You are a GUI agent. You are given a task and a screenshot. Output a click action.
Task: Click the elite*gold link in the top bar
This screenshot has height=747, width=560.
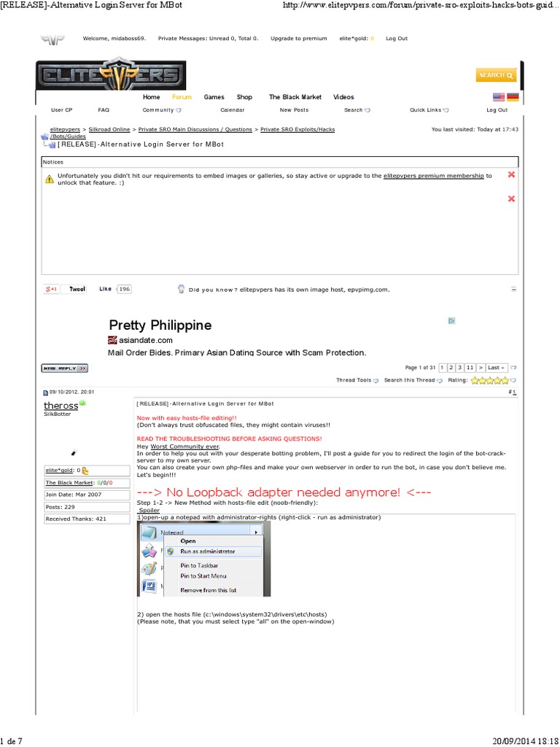tap(354, 39)
